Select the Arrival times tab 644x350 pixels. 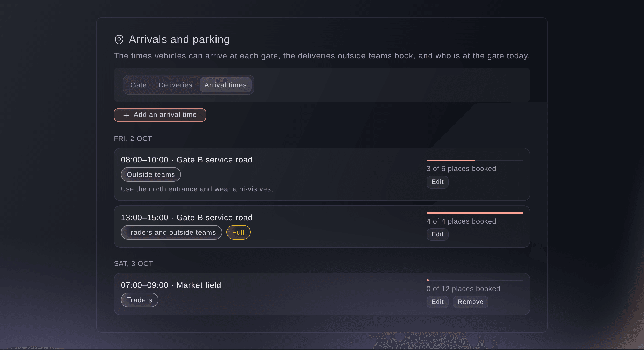point(225,85)
